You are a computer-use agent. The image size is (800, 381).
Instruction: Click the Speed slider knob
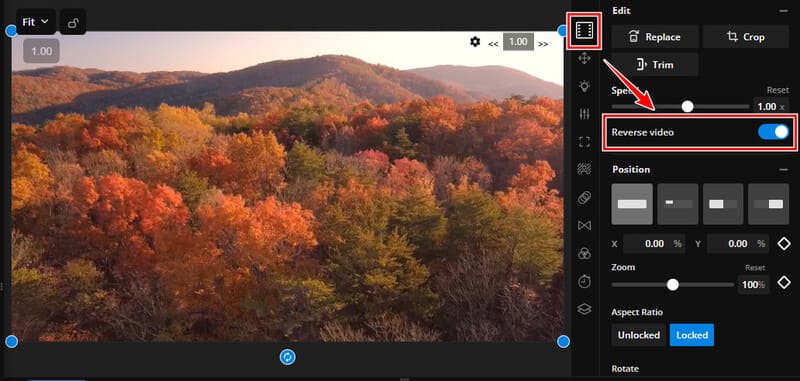(688, 106)
